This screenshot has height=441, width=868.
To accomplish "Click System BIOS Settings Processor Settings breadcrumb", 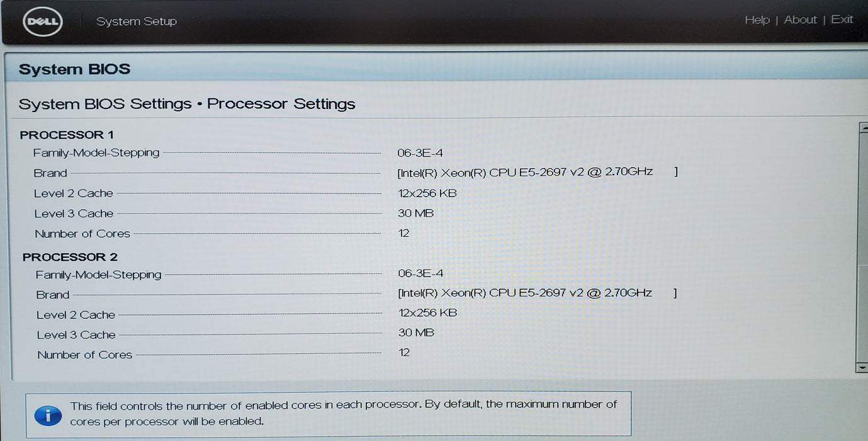I will (187, 104).
